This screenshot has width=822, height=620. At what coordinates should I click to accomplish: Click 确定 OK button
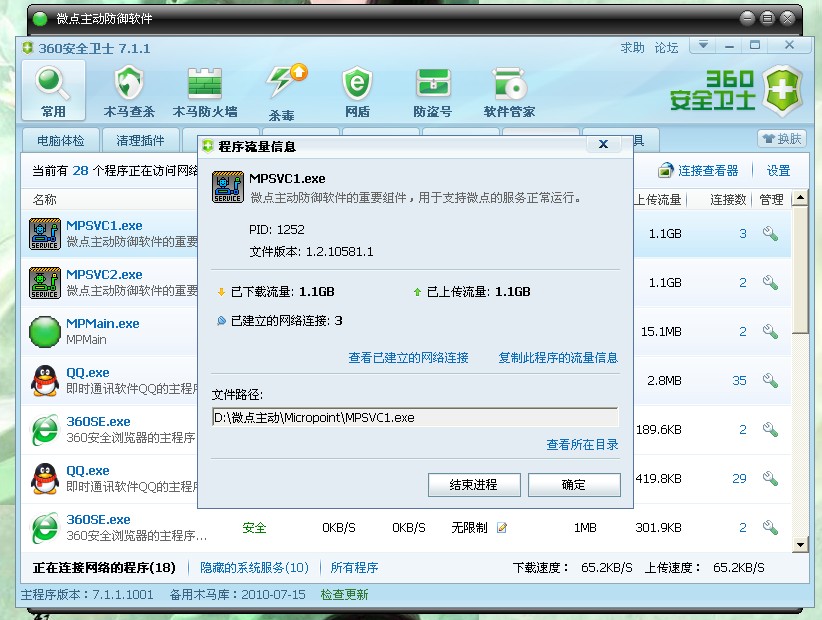point(574,485)
